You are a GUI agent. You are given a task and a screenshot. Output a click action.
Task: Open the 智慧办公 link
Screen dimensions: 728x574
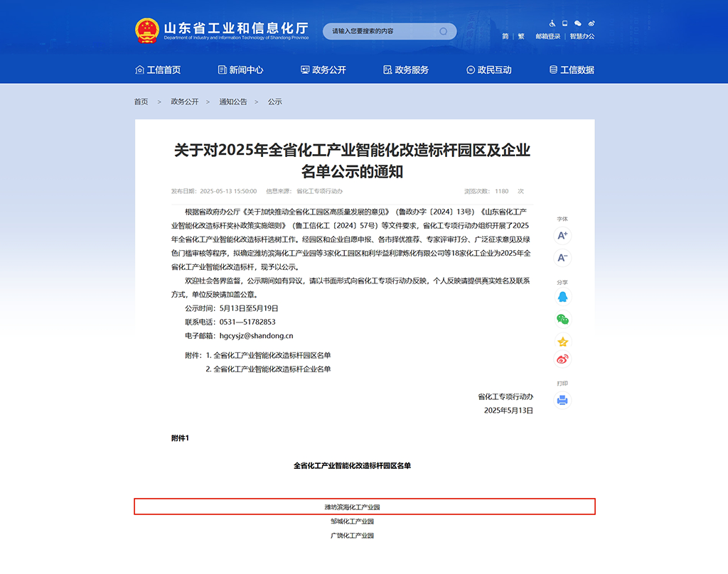point(582,36)
